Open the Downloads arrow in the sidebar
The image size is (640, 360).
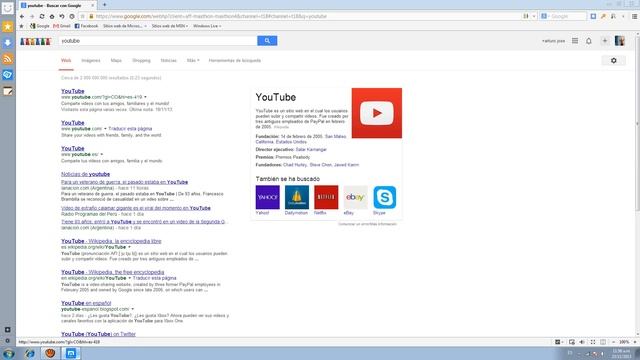(8, 43)
